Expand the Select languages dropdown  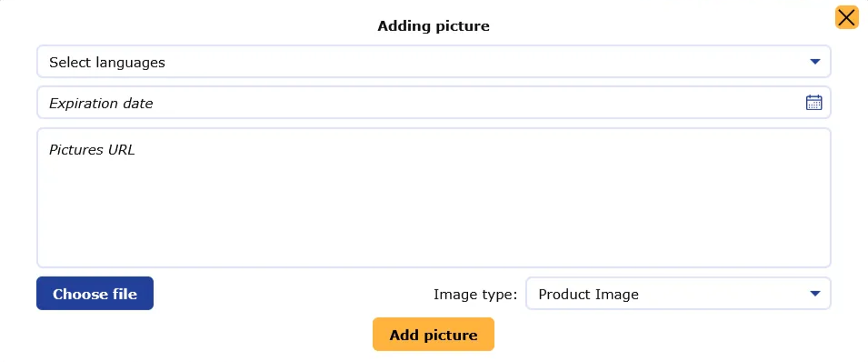click(434, 62)
